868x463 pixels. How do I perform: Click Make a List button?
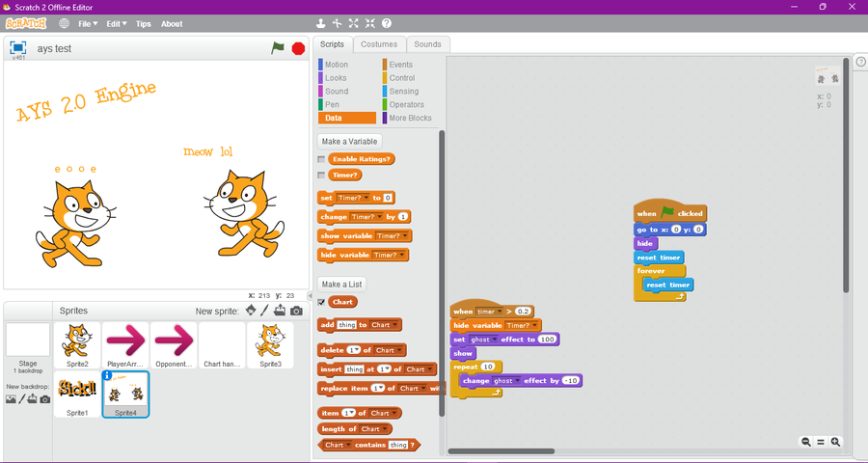pos(341,285)
